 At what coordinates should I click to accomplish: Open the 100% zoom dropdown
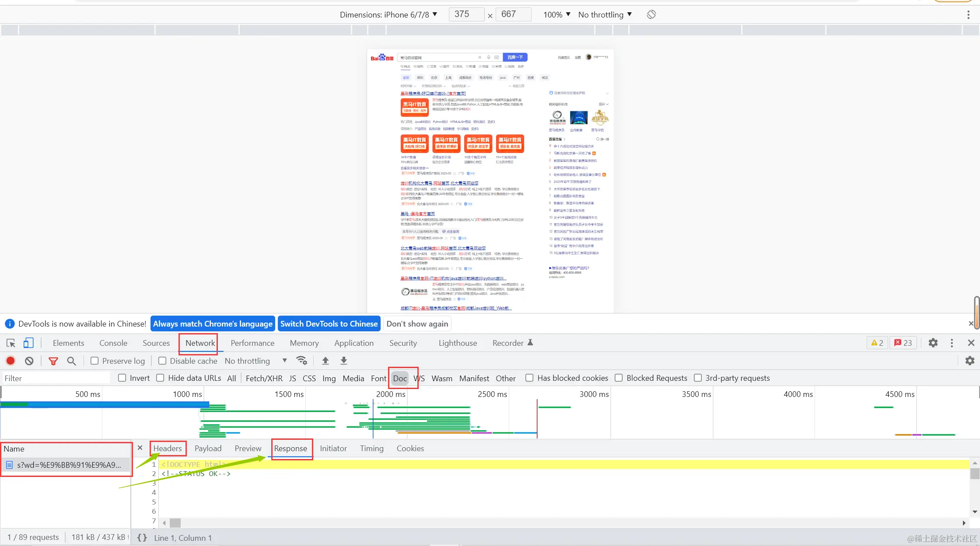pyautogui.click(x=557, y=14)
